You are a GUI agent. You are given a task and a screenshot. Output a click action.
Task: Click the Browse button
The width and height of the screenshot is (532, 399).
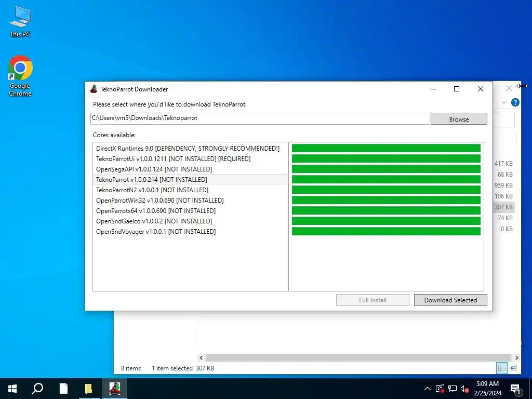pyautogui.click(x=459, y=119)
